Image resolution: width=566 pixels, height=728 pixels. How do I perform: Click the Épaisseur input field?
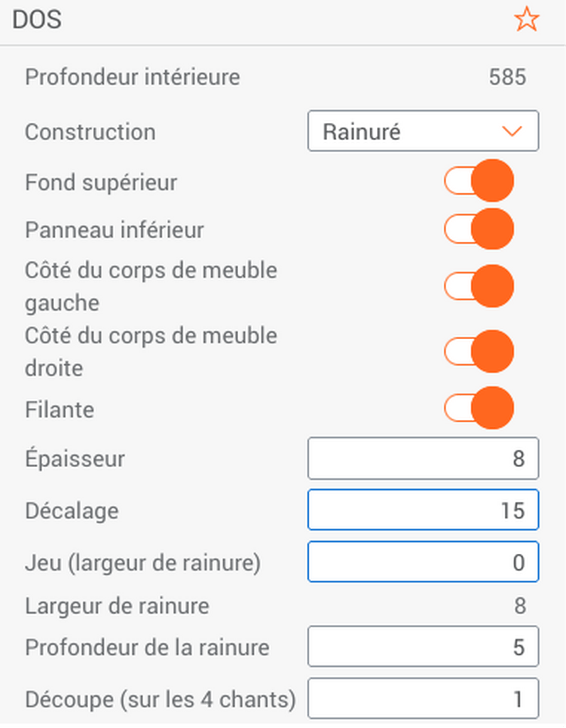click(423, 459)
